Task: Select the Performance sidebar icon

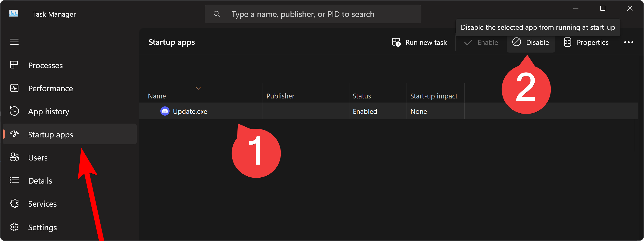Action: 14,88
